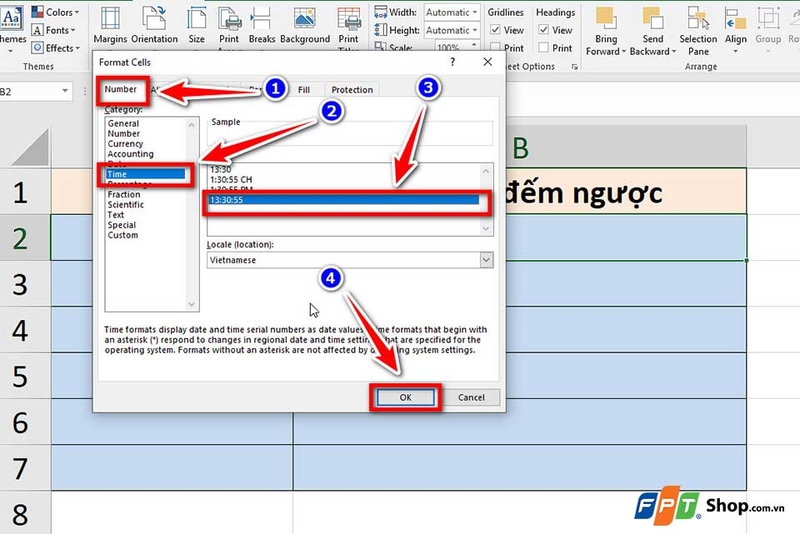Screen dimensions: 800x534
Task: Switch to the Protection tab
Action: (352, 90)
